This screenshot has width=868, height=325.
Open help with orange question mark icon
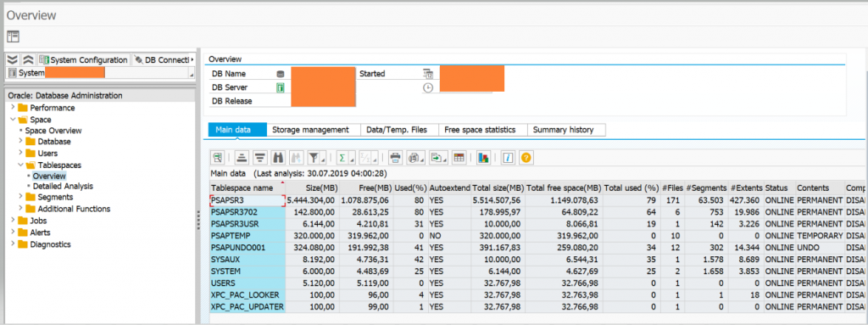click(526, 158)
